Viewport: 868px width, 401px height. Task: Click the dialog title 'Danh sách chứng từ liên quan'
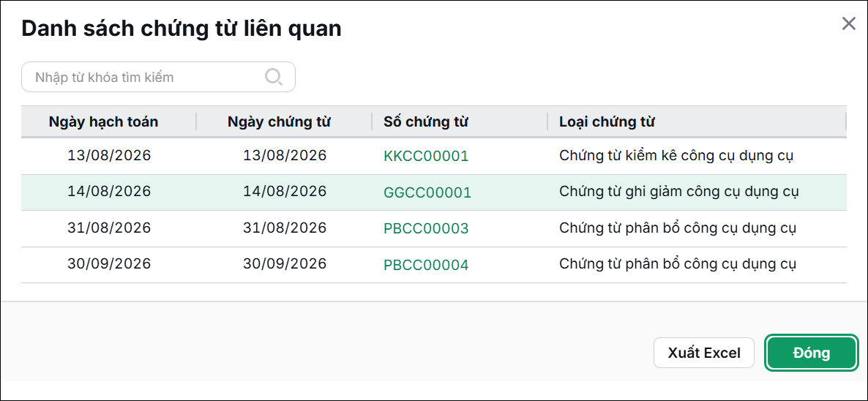pos(181,29)
